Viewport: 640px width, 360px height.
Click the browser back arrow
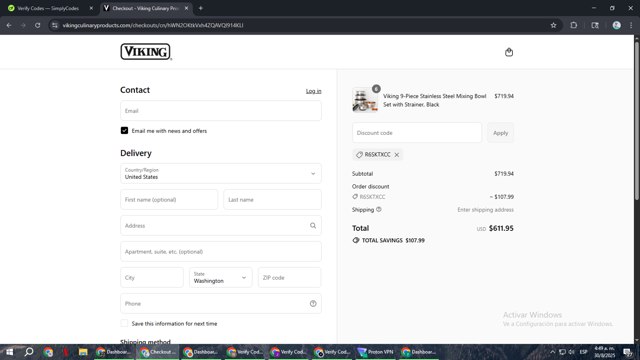tap(9, 25)
